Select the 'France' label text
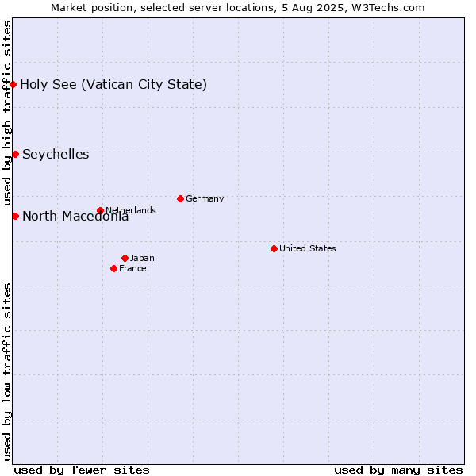This screenshot has width=476, height=476. point(132,268)
